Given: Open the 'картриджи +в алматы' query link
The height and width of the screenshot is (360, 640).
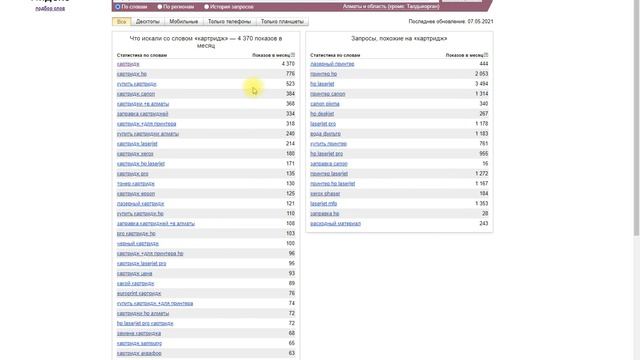Looking at the screenshot, I should (143, 104).
